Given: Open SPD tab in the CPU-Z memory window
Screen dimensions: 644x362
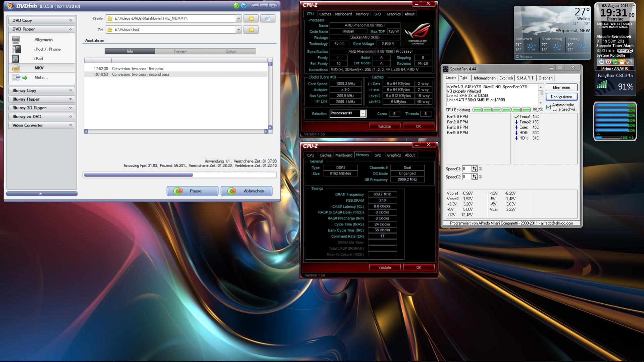Looking at the screenshot, I should [x=378, y=155].
